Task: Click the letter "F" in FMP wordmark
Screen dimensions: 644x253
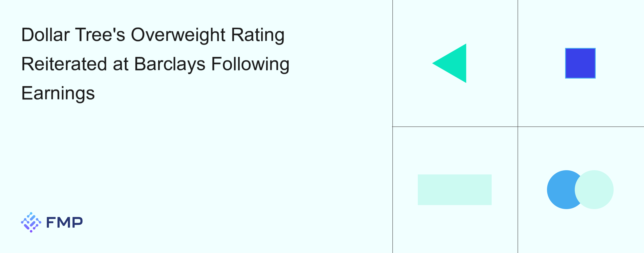Action: click(x=51, y=222)
